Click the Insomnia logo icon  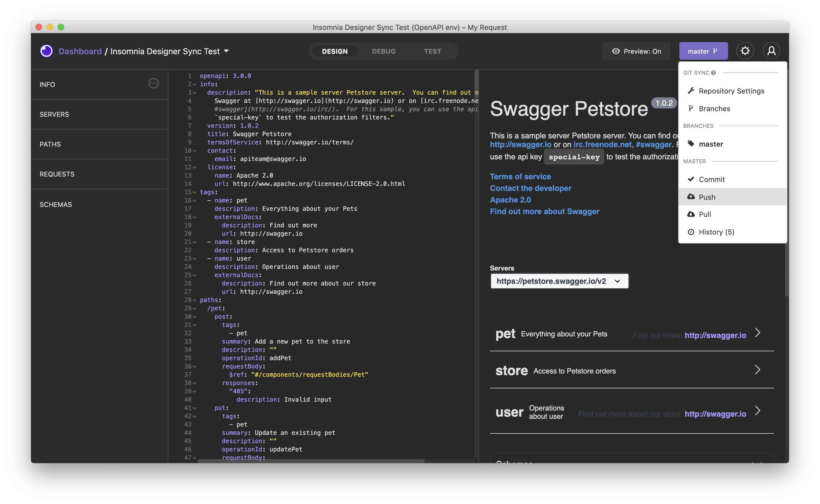[47, 51]
